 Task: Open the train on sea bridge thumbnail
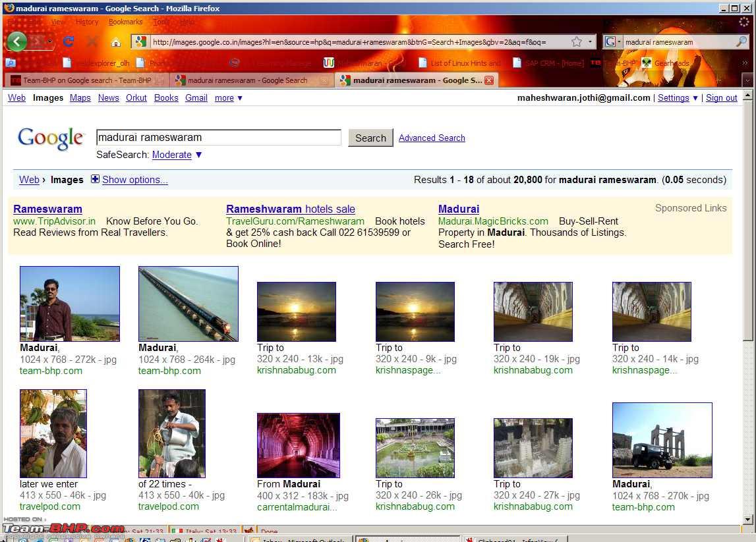pyautogui.click(x=189, y=304)
